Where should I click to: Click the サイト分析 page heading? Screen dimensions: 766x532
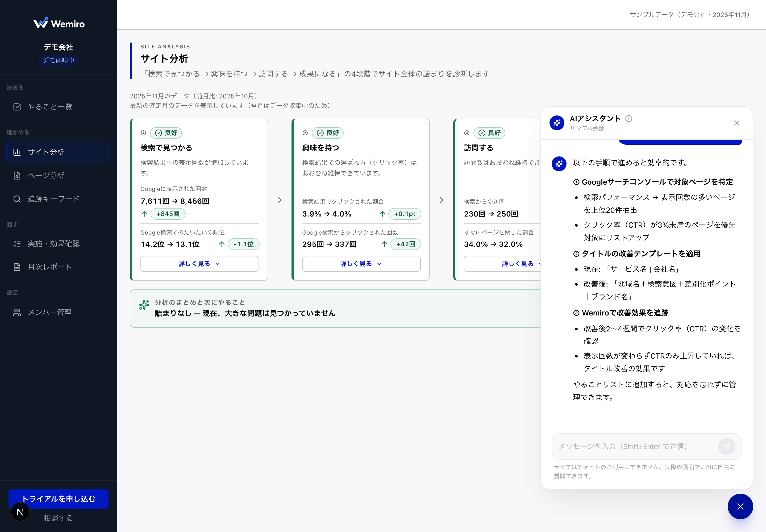[x=164, y=59]
